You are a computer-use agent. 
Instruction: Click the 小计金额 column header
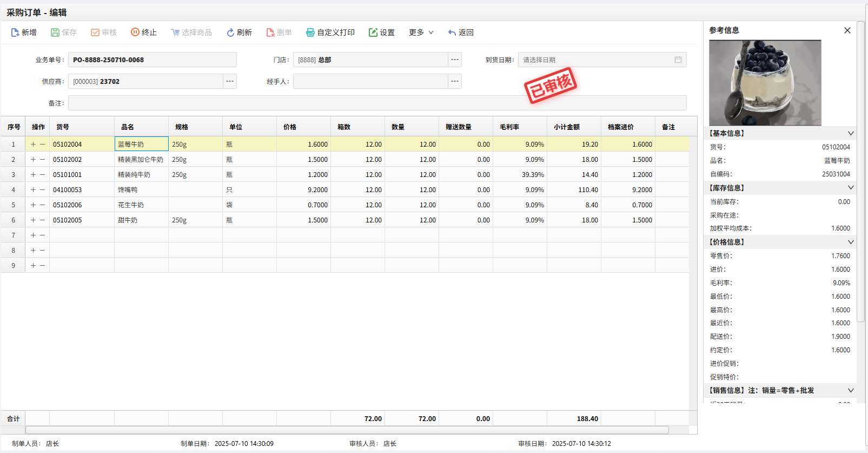574,127
